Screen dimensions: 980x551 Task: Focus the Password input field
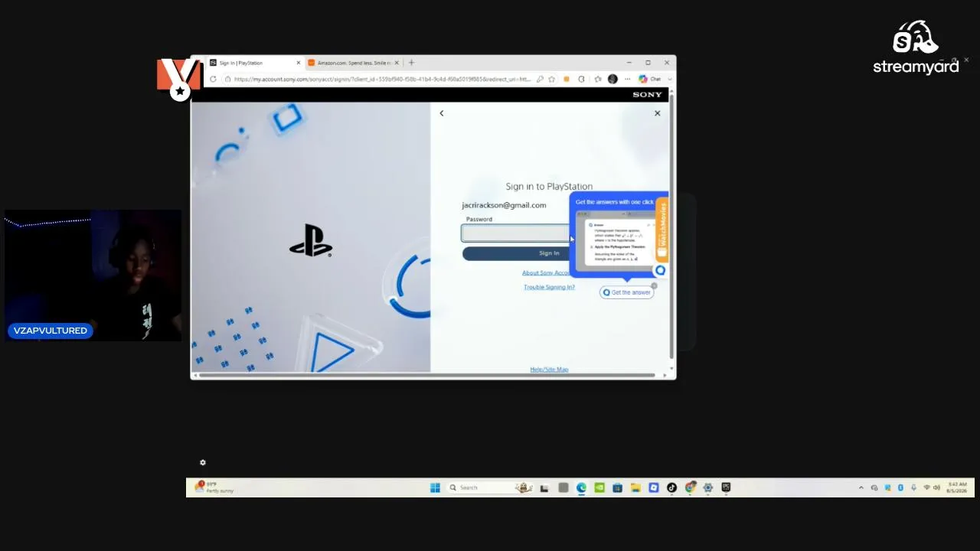[x=516, y=233]
